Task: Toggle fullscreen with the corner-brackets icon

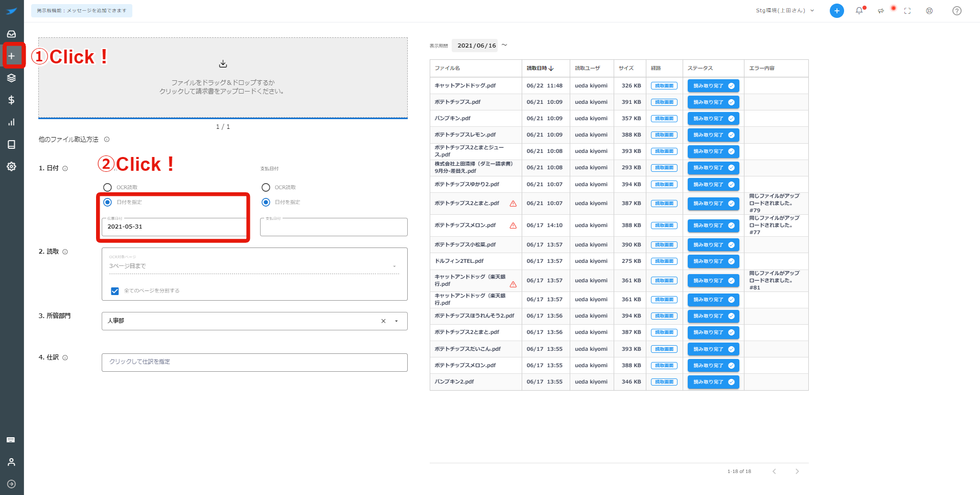Action: 907,11
